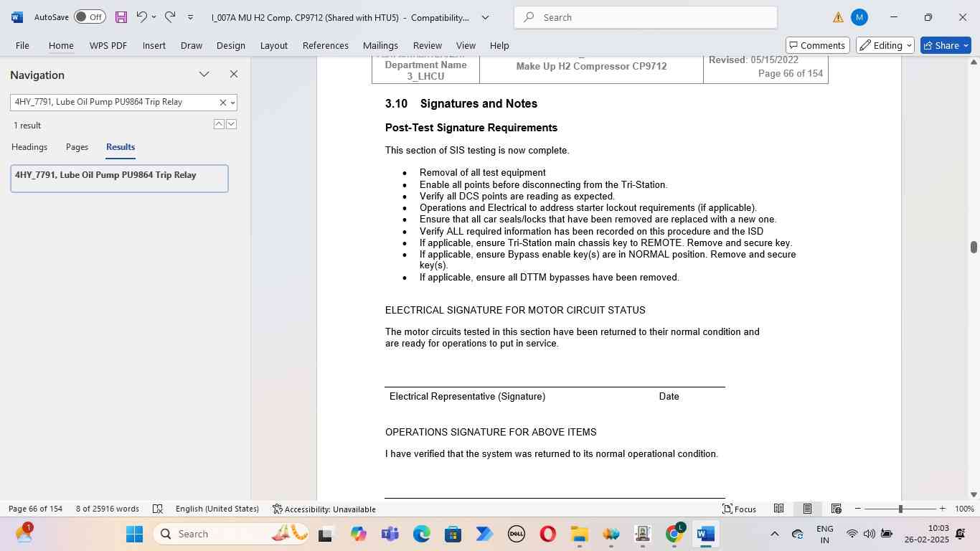The image size is (980, 551).
Task: Switch to Print Layout view icon
Action: tap(807, 509)
